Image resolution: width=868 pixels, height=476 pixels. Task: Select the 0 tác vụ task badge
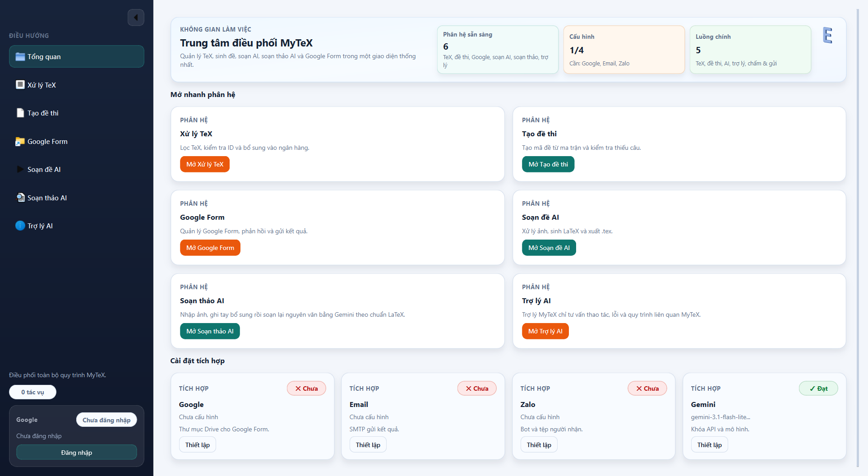32,392
